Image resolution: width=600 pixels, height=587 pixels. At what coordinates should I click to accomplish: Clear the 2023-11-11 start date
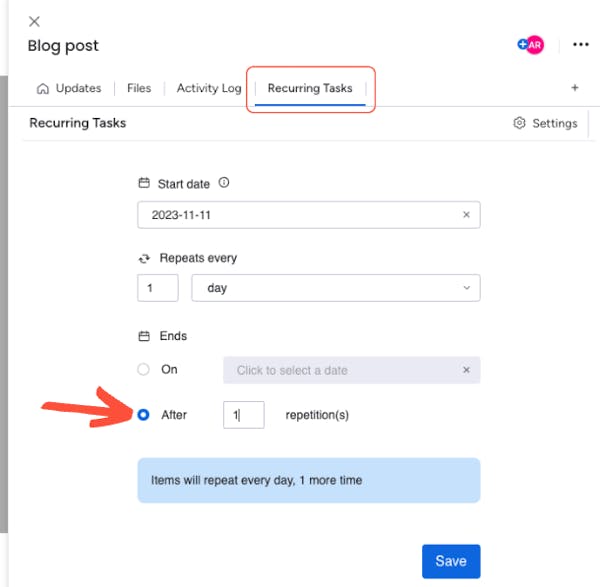tap(466, 215)
